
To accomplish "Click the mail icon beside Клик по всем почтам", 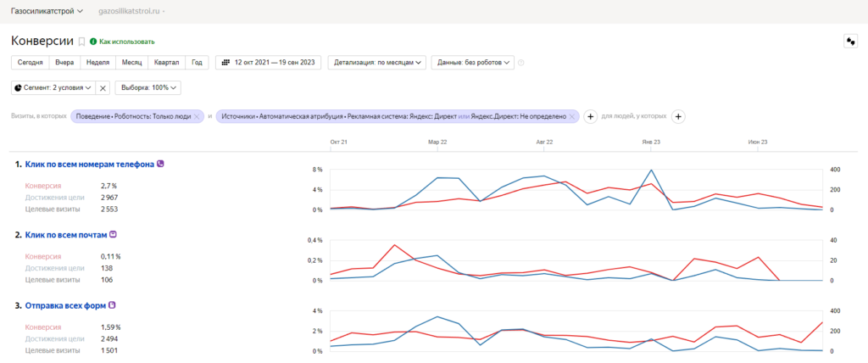I will [x=113, y=234].
